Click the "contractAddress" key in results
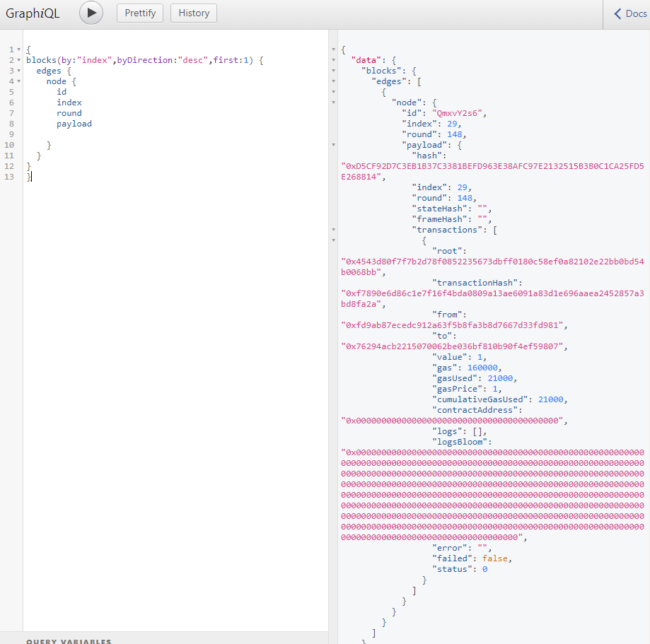The width and height of the screenshot is (650, 644). tap(475, 410)
